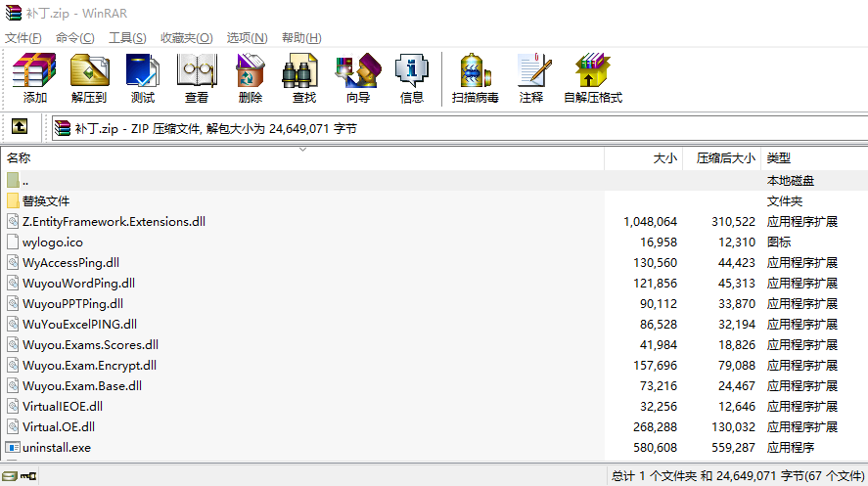The image size is (868, 486).
Task: Click the 图标 type cell for wylogo.ico
Action: pos(779,242)
